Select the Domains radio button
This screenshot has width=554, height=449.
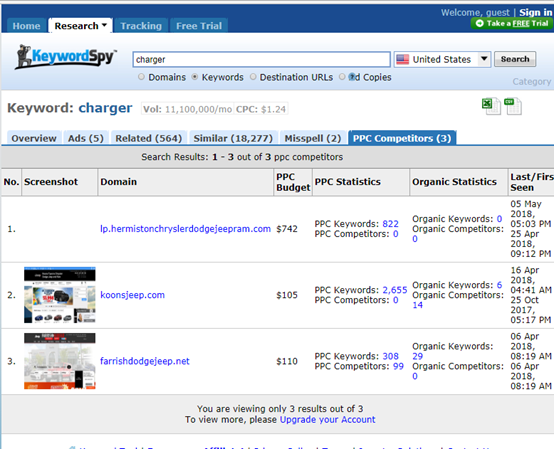[x=141, y=77]
